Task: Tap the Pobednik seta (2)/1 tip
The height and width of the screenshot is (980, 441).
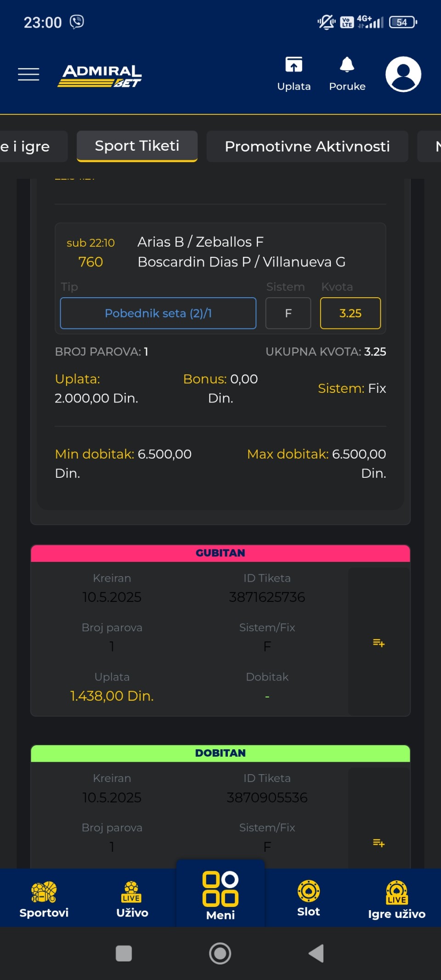Action: (158, 313)
